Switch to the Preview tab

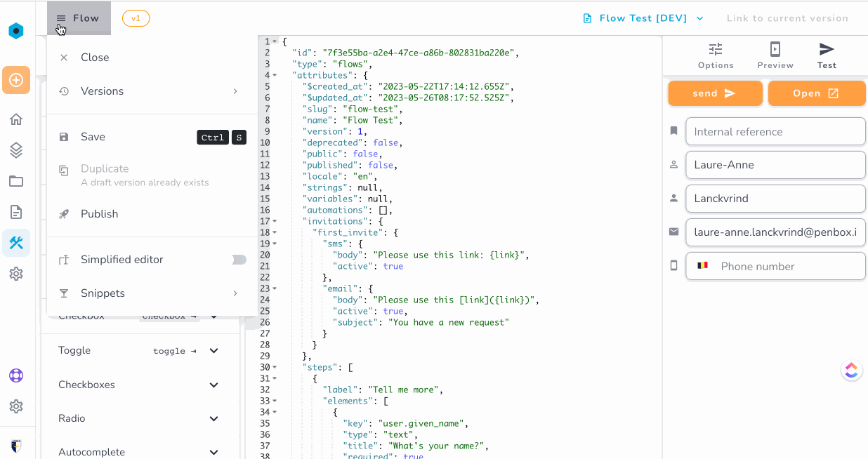pyautogui.click(x=775, y=55)
